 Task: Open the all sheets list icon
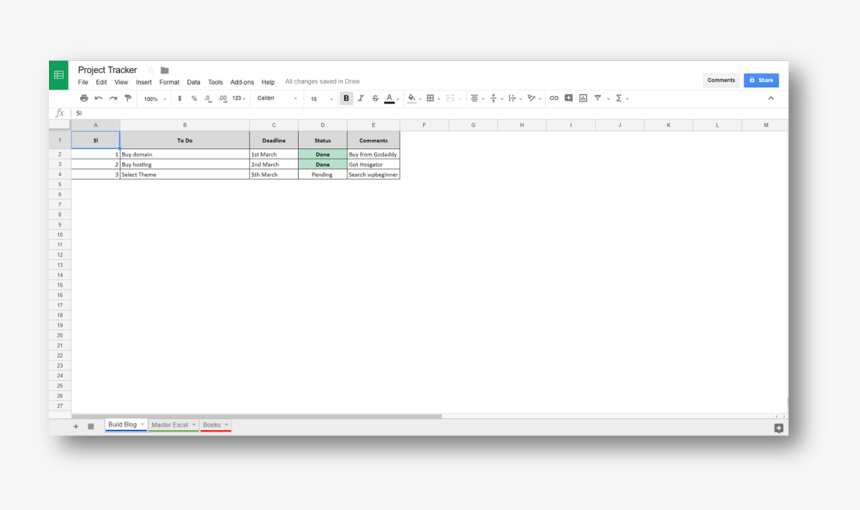(91, 426)
